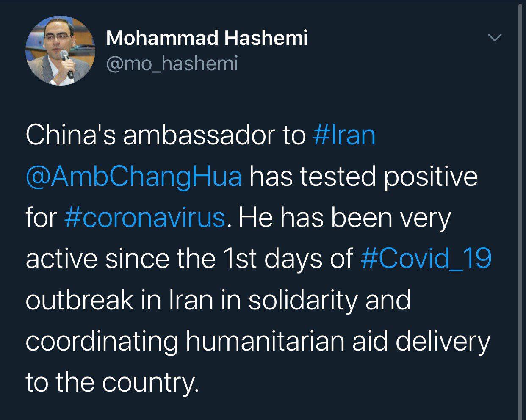Click the word "humanitarian"
The height and width of the screenshot is (420, 526).
click(265, 341)
